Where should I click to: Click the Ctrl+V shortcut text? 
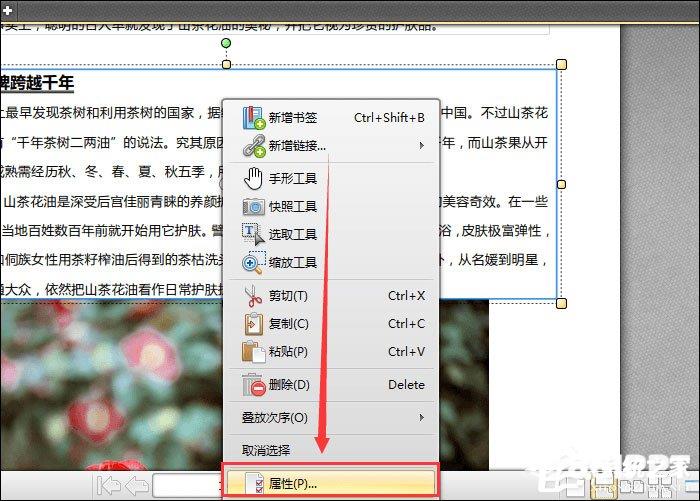point(406,352)
